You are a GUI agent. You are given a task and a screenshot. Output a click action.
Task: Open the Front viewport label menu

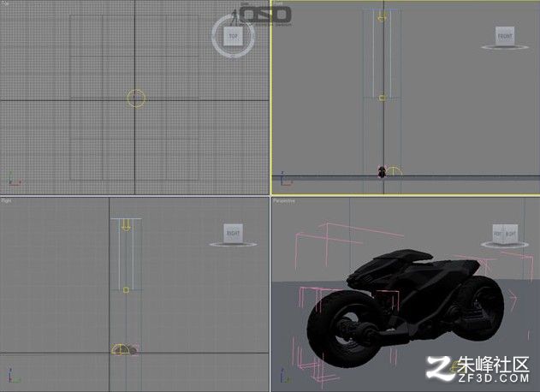click(x=278, y=3)
